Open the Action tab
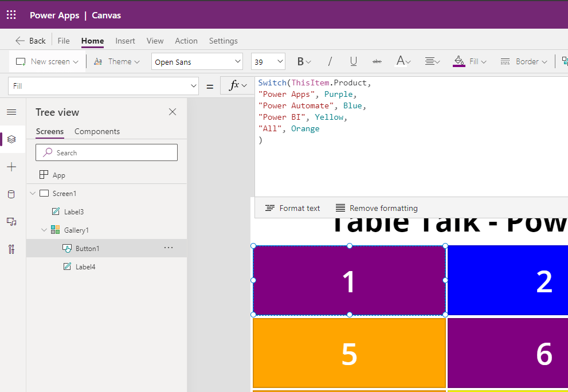 186,41
